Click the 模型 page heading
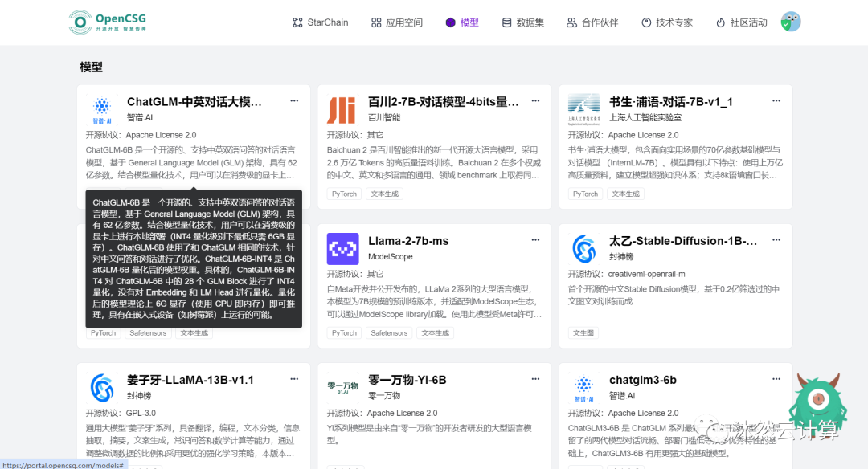 (x=92, y=67)
